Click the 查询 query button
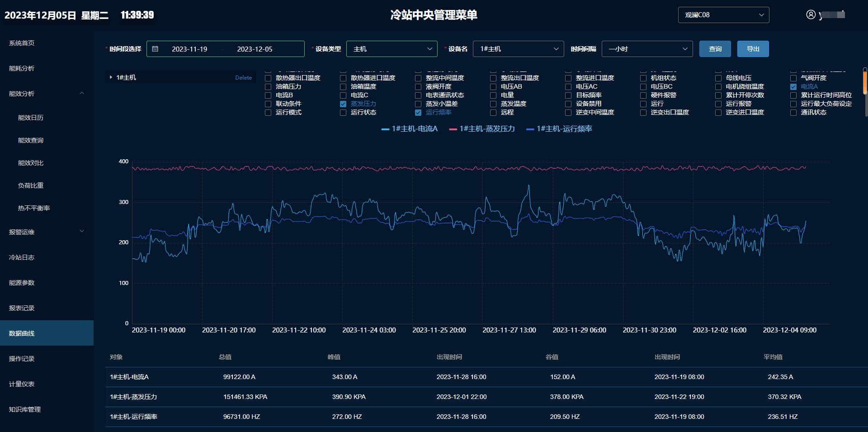 pos(715,48)
